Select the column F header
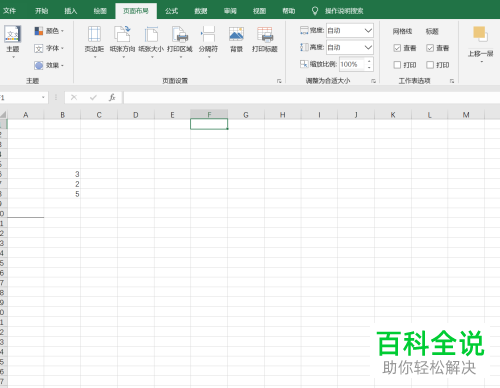 coord(209,115)
